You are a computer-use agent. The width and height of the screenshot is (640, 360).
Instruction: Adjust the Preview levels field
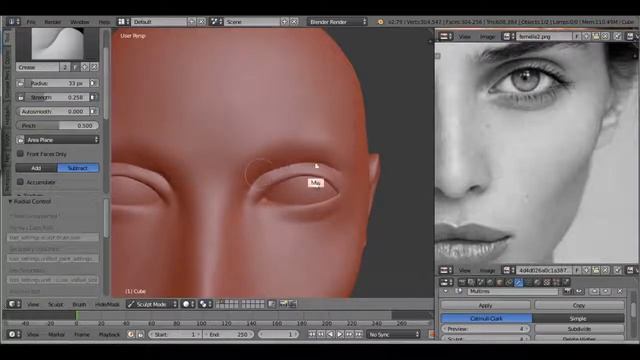point(485,329)
